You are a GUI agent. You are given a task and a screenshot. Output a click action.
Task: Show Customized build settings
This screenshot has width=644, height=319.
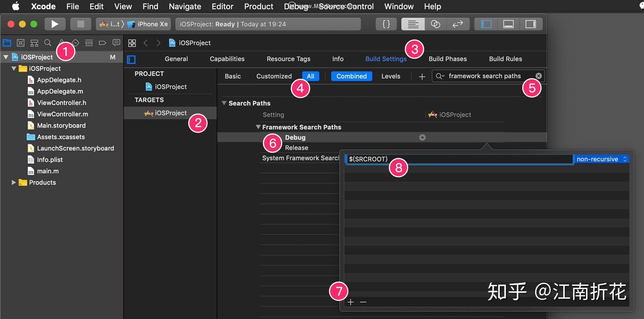(x=274, y=76)
